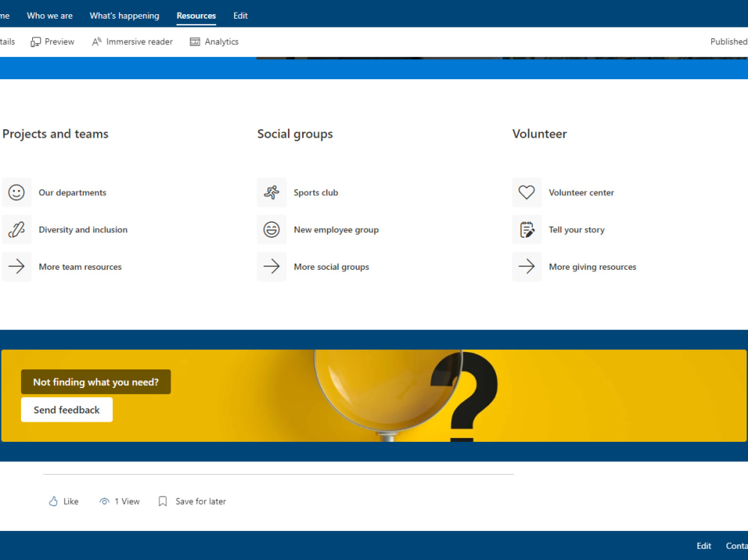Image resolution: width=748 pixels, height=560 pixels.
Task: Click the Volunteer heading
Action: pyautogui.click(x=539, y=134)
